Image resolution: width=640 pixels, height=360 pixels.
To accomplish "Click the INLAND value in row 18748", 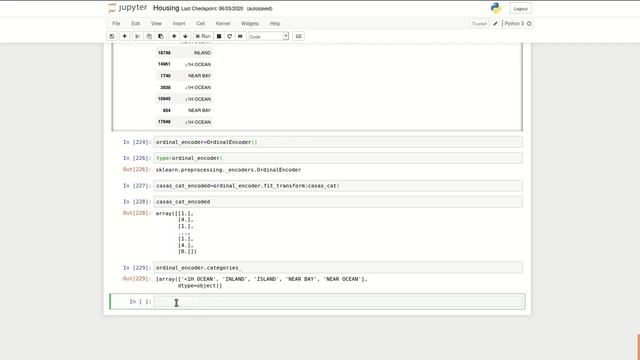I will [202, 53].
